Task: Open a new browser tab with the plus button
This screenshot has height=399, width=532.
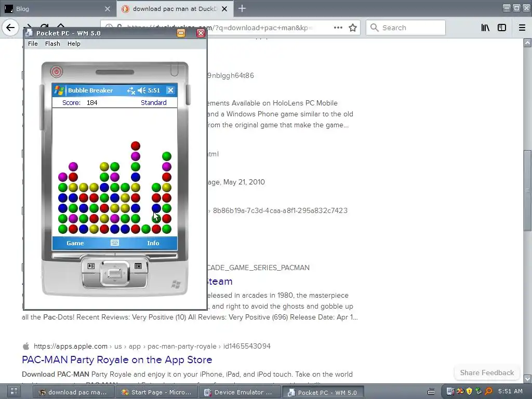Action: click(242, 8)
